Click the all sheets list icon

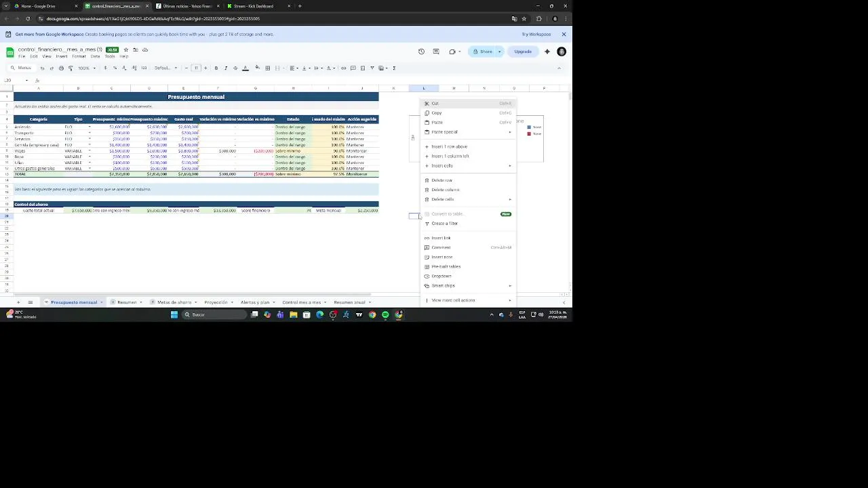click(30, 302)
